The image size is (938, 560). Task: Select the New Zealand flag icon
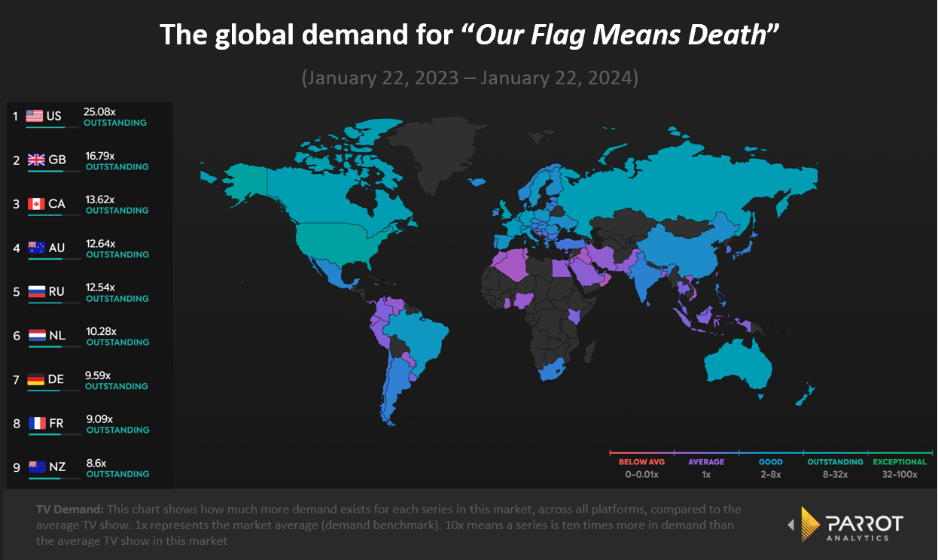37,467
